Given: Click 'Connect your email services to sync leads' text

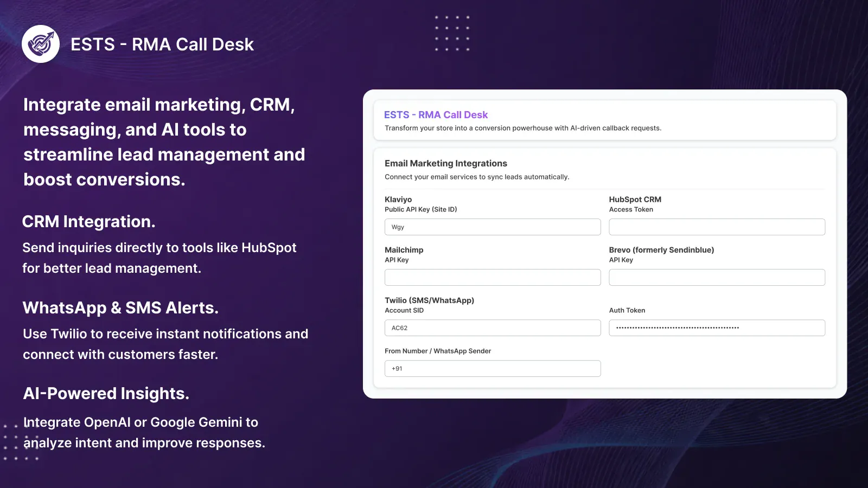Looking at the screenshot, I should (x=477, y=177).
